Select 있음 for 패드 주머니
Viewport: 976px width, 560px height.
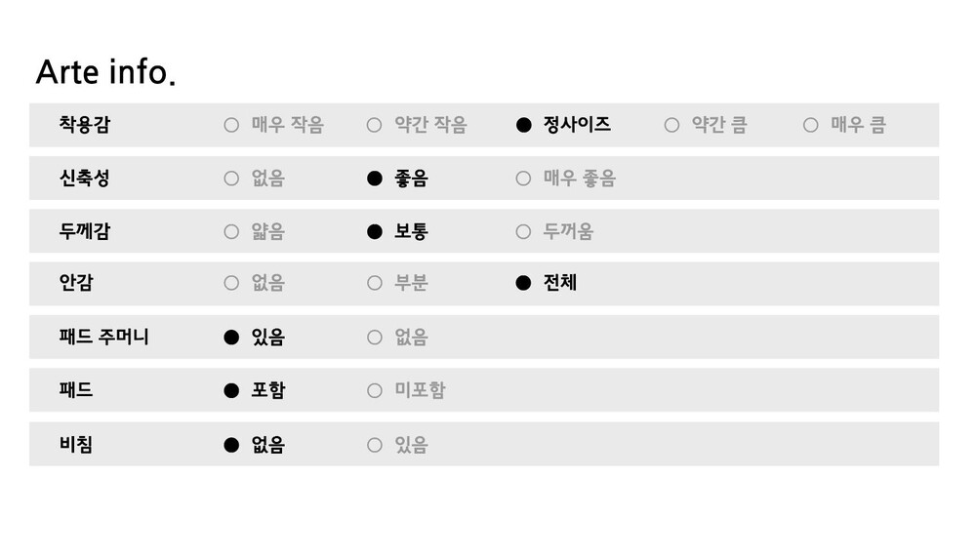231,338
